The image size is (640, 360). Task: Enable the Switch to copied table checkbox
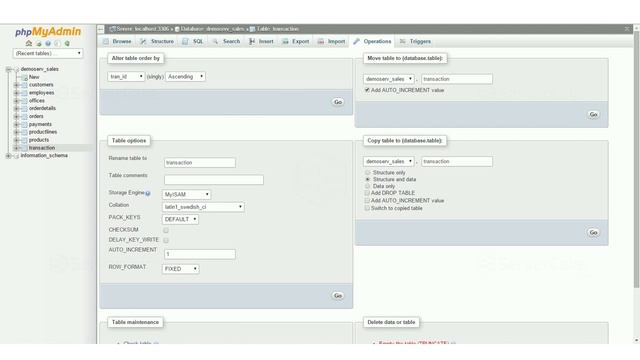pos(367,208)
